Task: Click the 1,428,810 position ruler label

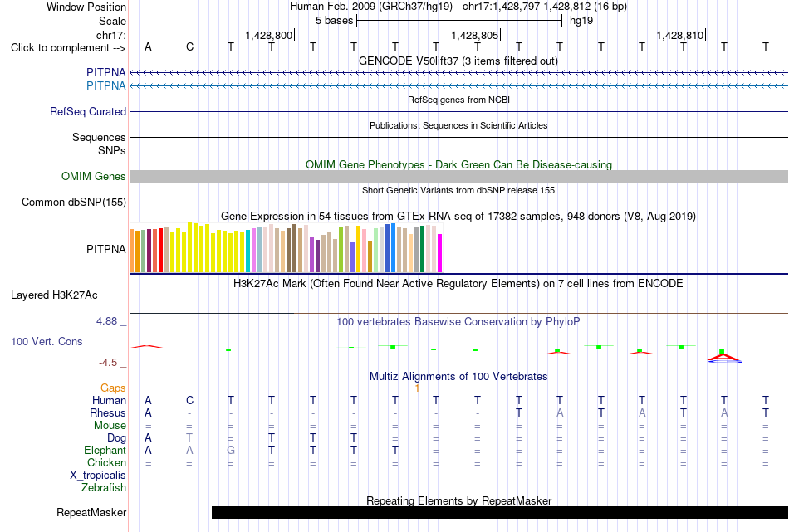Action: point(680,35)
